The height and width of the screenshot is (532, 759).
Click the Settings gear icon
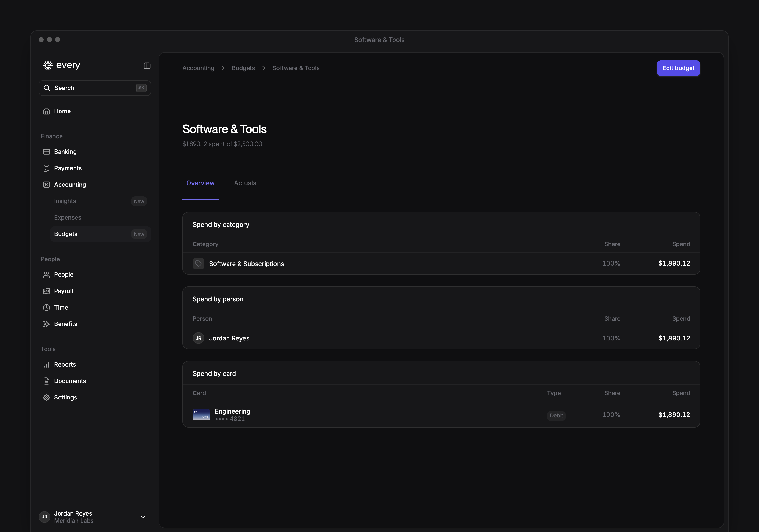click(x=46, y=397)
